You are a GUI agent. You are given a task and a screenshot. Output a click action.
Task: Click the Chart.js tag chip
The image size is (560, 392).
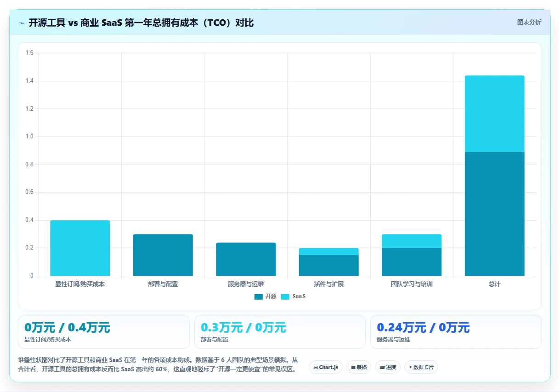point(326,367)
